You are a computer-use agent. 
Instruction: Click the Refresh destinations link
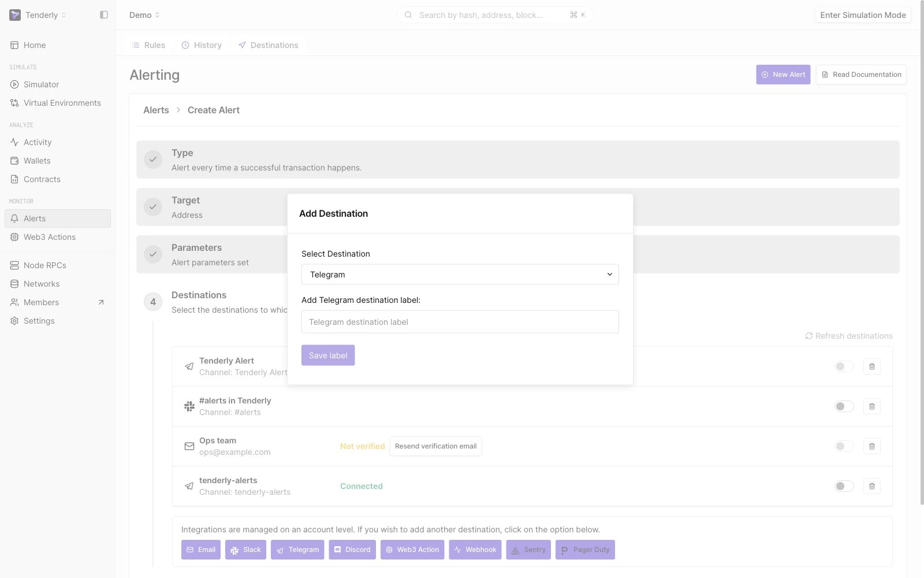coord(849,336)
